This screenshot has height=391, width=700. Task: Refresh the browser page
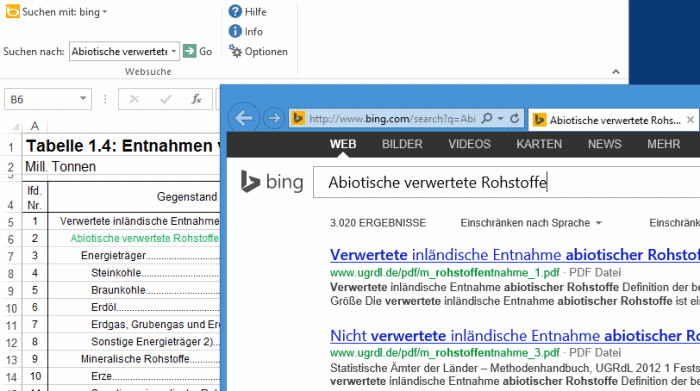[x=515, y=118]
